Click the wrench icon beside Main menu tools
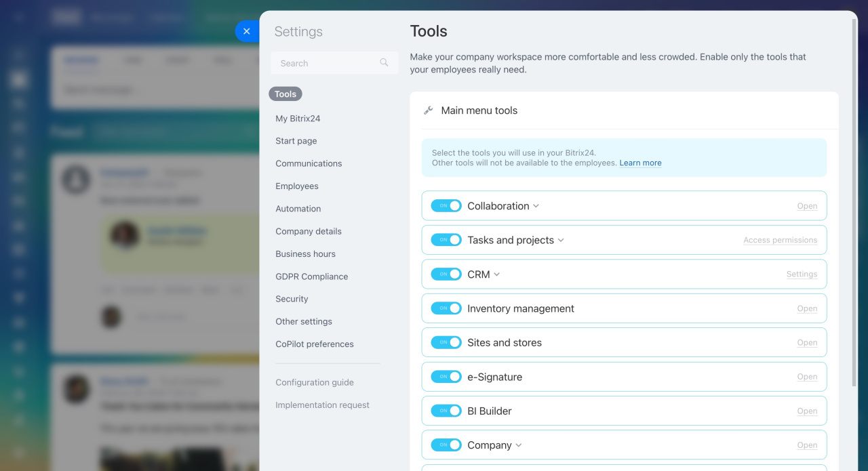This screenshot has width=868, height=471. [x=428, y=110]
